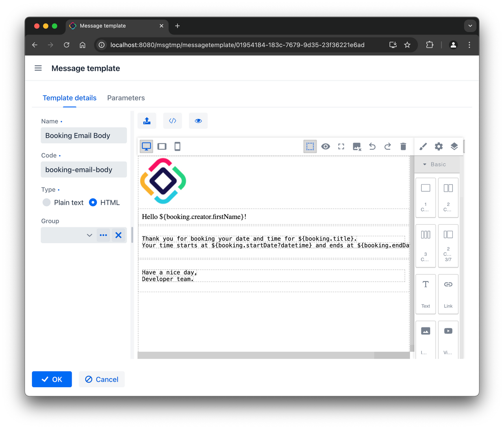The image size is (504, 429).
Task: Open the template code view
Action: (x=172, y=120)
